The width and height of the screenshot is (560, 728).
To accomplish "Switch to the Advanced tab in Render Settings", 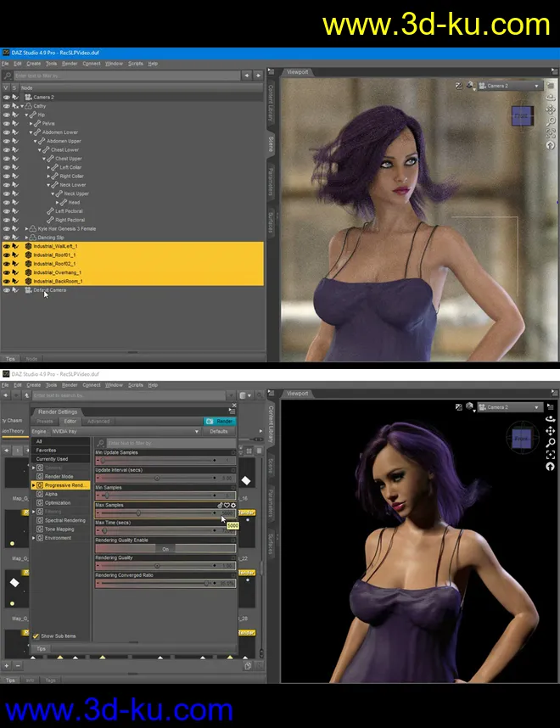I will coord(98,421).
